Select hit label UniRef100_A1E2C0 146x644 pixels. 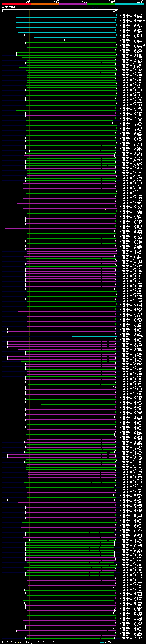coord(131,334)
